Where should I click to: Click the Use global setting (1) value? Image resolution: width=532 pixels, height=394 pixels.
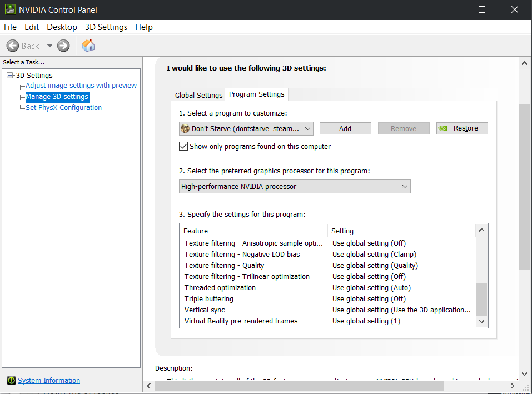click(x=366, y=321)
